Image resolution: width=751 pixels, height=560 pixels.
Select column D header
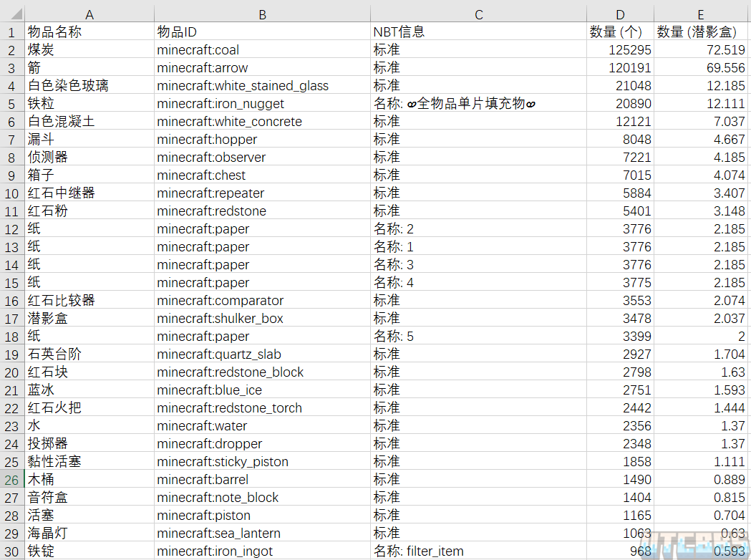coord(620,14)
